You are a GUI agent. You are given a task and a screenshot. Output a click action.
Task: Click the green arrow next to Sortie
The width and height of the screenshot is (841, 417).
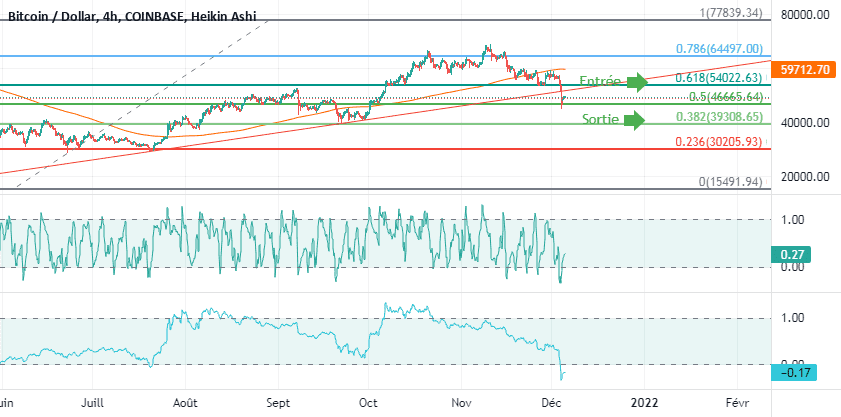[634, 120]
